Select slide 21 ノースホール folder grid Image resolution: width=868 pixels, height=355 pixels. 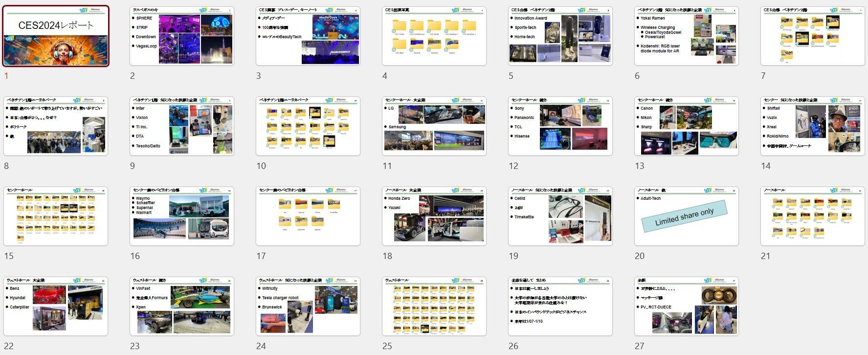pyautogui.click(x=813, y=216)
